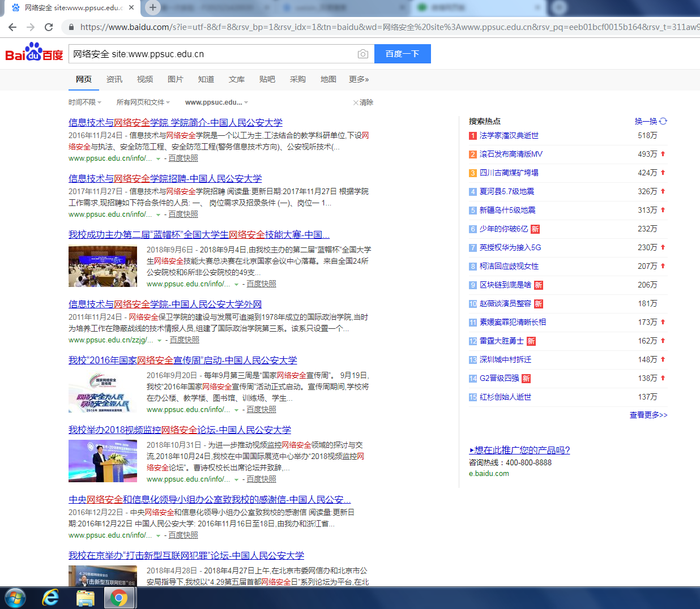Viewport: 700px width, 609px height.
Task: Open the 采购 tab
Action: (x=298, y=79)
